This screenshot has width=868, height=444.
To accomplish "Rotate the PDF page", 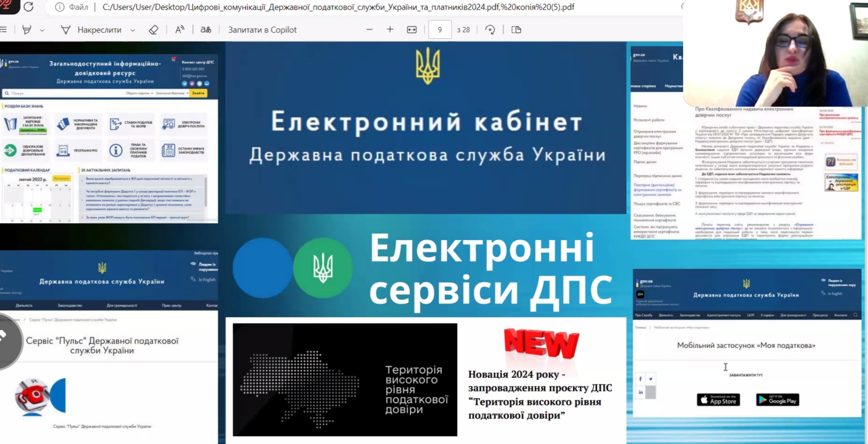I will coord(490,30).
